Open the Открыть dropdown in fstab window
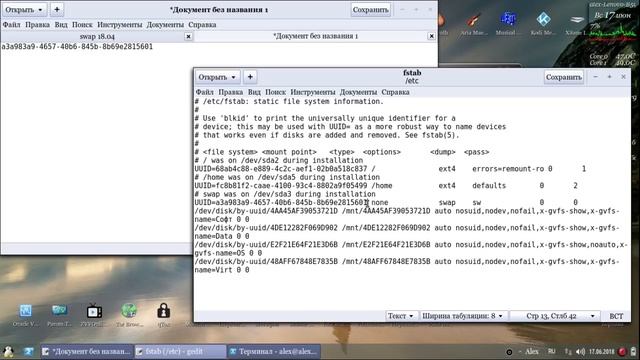This screenshot has height=360, width=640. [217, 77]
